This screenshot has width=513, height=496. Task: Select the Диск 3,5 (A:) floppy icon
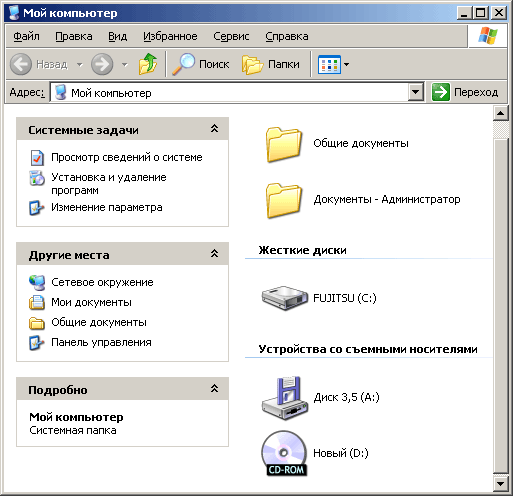point(285,398)
